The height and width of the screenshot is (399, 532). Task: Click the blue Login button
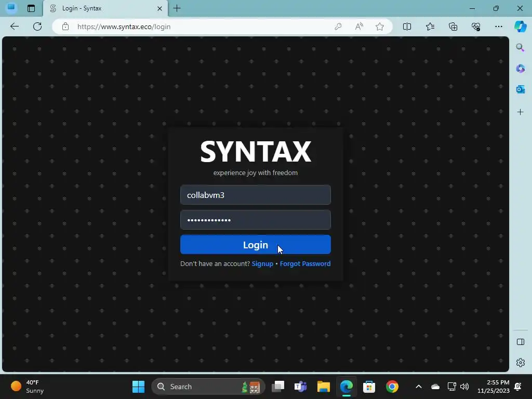point(256,245)
